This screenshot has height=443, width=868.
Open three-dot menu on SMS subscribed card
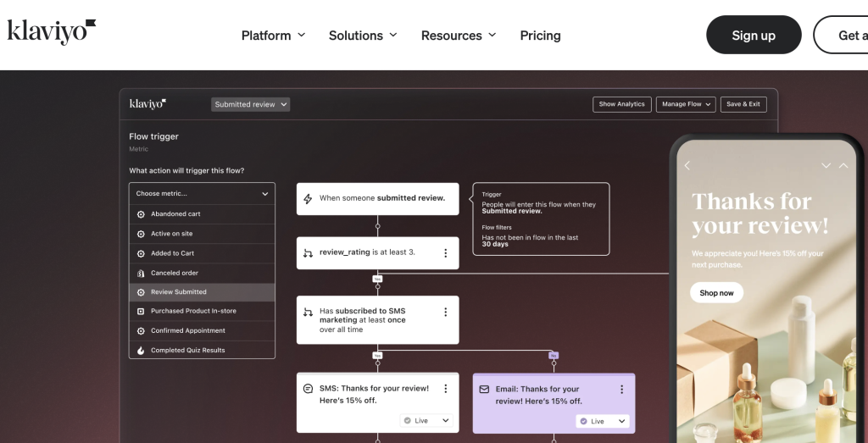point(445,312)
